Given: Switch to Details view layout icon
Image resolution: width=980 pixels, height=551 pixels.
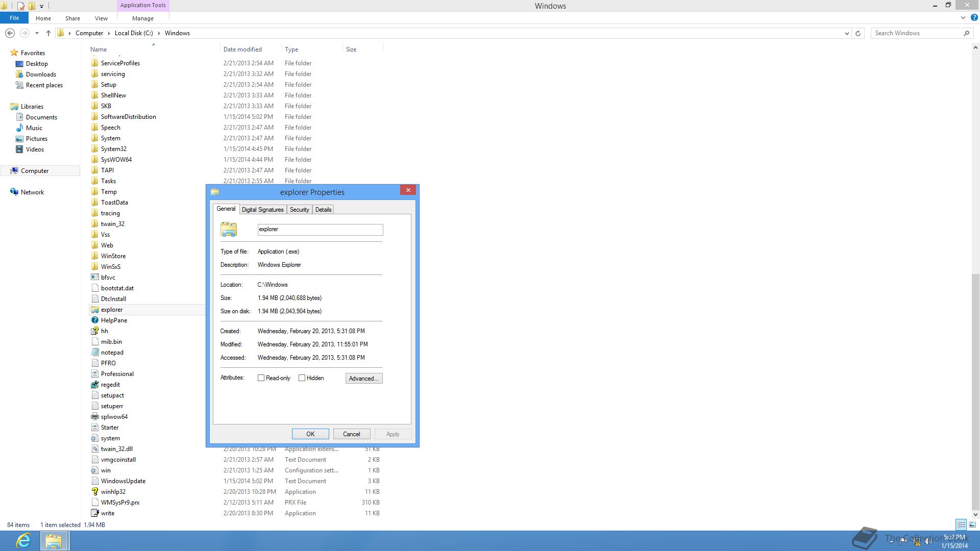Looking at the screenshot, I should (x=961, y=524).
